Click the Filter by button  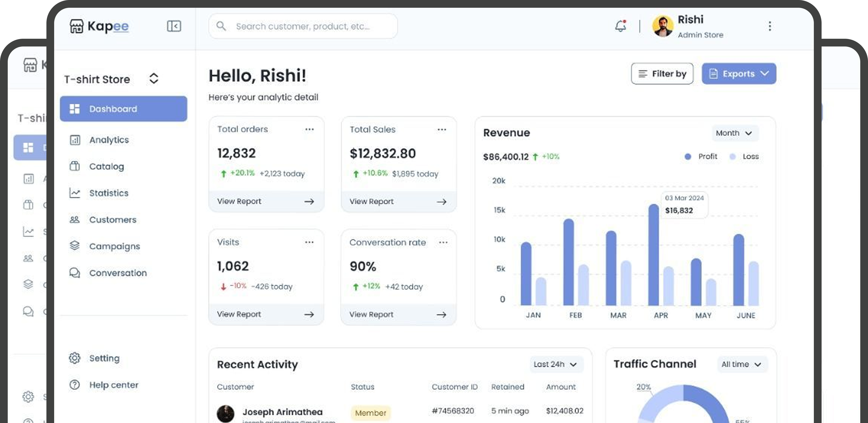point(662,74)
